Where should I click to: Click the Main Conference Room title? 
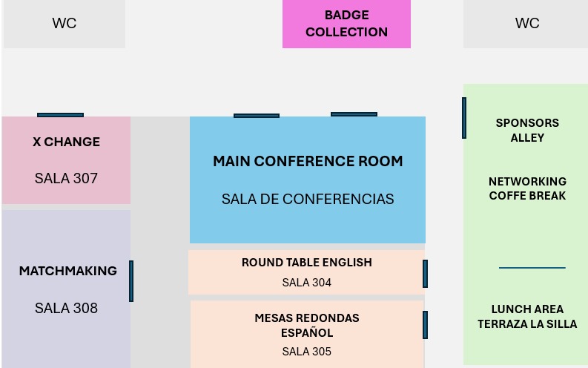pyautogui.click(x=308, y=161)
